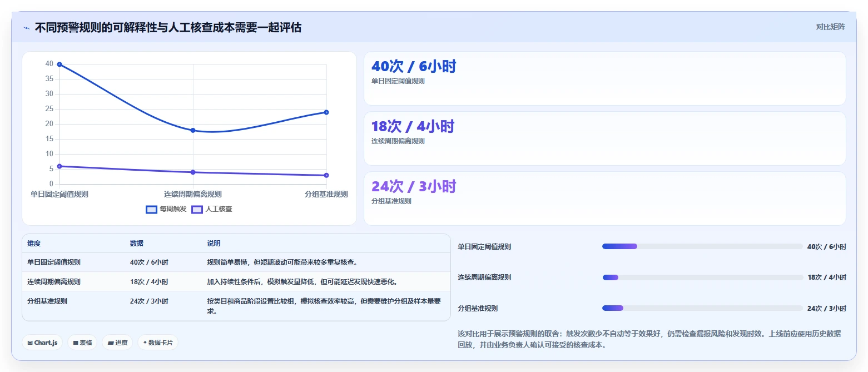Click the panel title 不同预警规则的可解释性
The width and height of the screenshot is (868, 372).
168,27
